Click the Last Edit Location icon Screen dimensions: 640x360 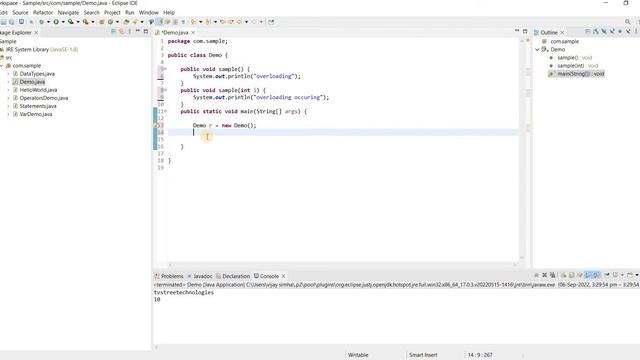pyautogui.click(x=222, y=22)
